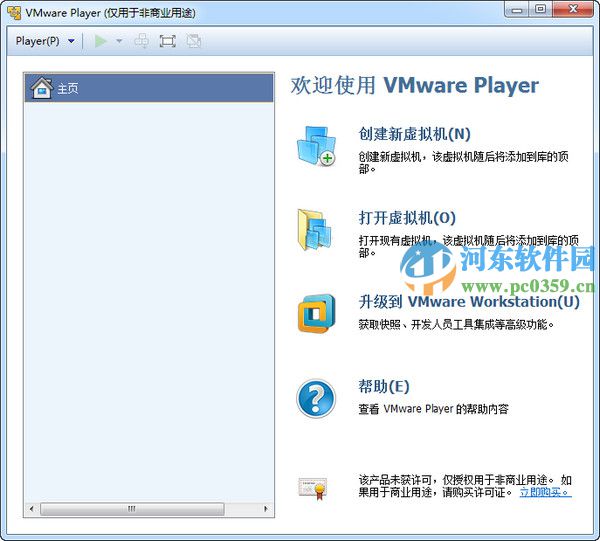Image resolution: width=600 pixels, height=541 pixels.
Task: Click the text 获取快照、开发人员工具集成等高级功能。
Action: 457,324
